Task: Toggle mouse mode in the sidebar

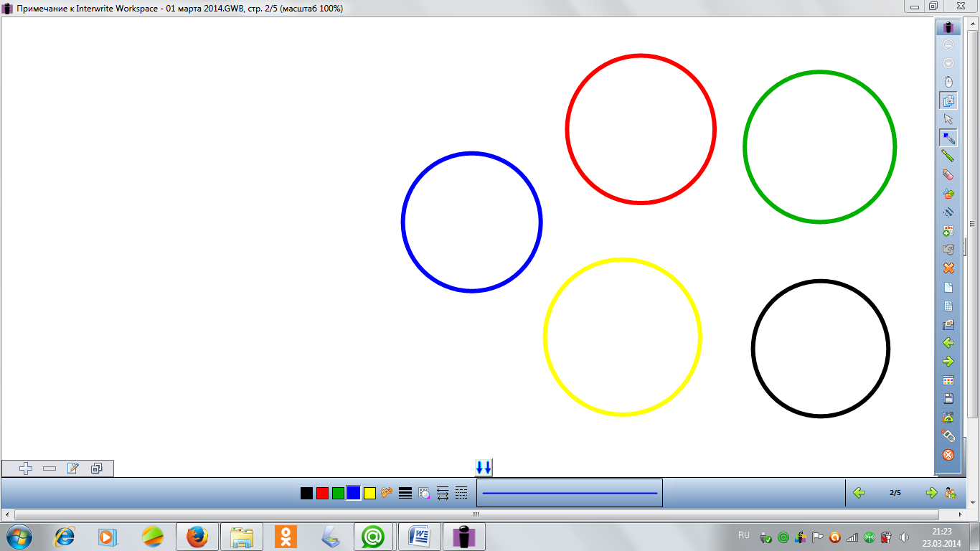Action: tap(948, 82)
